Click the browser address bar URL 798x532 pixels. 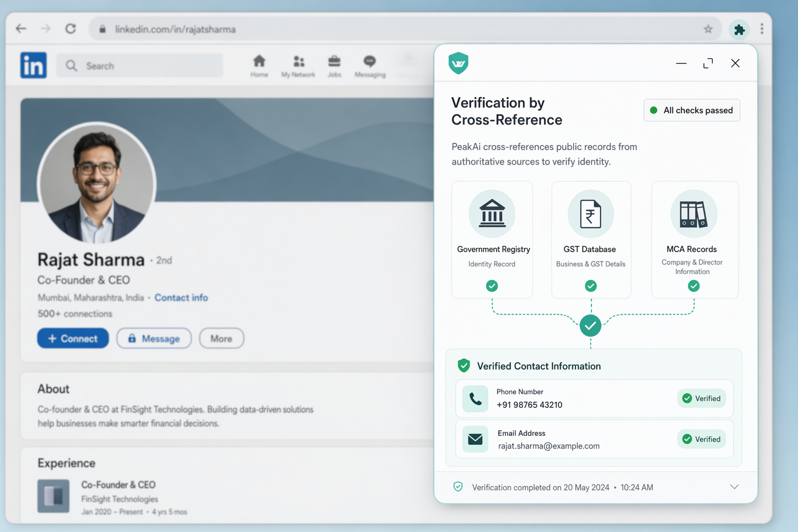[175, 29]
